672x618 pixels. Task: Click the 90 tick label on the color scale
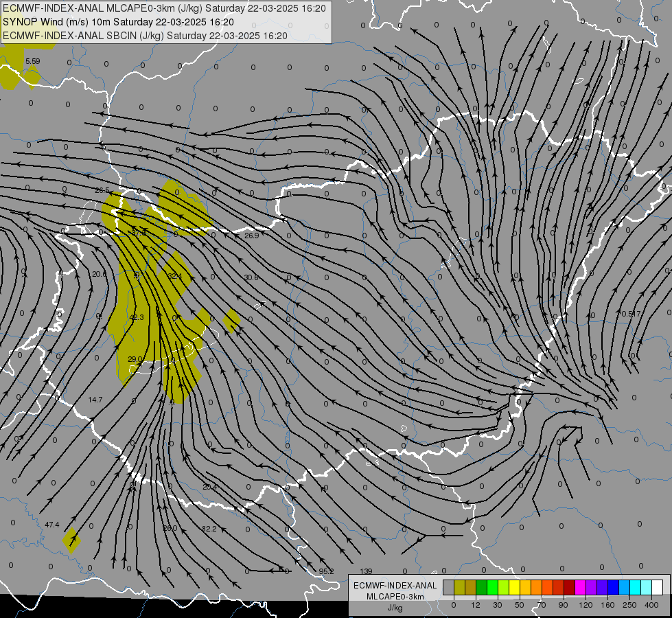(564, 605)
